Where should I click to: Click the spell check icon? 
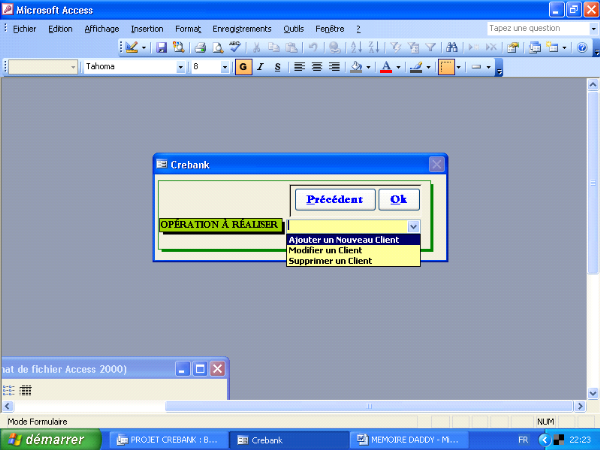pos(235,47)
